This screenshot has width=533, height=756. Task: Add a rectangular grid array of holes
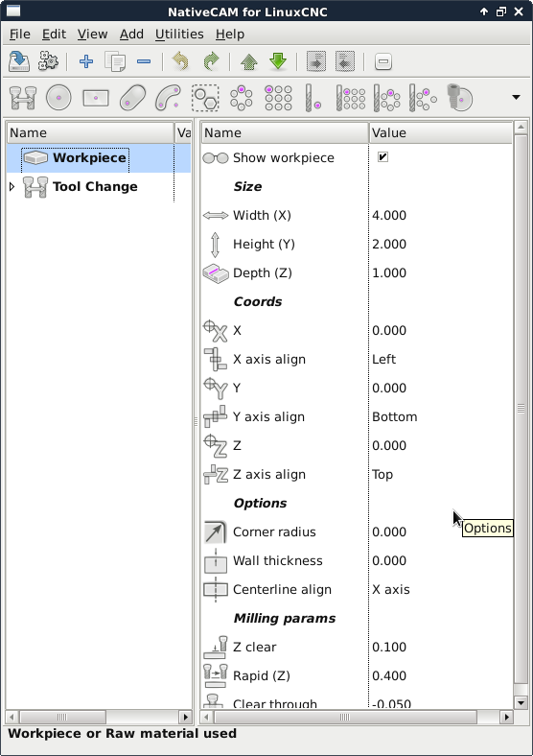coord(278,98)
